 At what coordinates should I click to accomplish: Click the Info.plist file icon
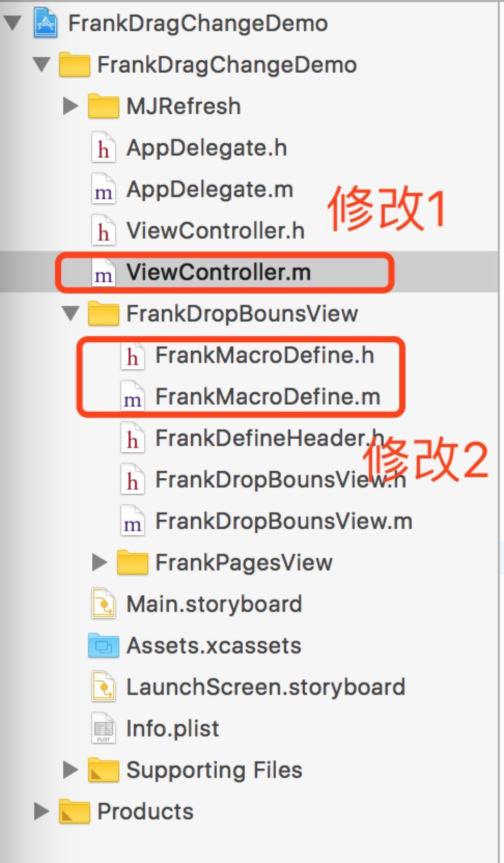tap(103, 729)
